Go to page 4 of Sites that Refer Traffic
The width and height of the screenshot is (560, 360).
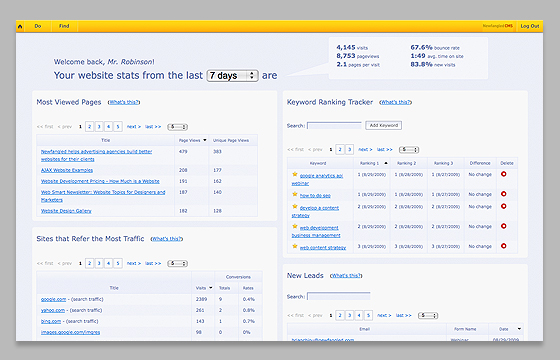tap(109, 263)
